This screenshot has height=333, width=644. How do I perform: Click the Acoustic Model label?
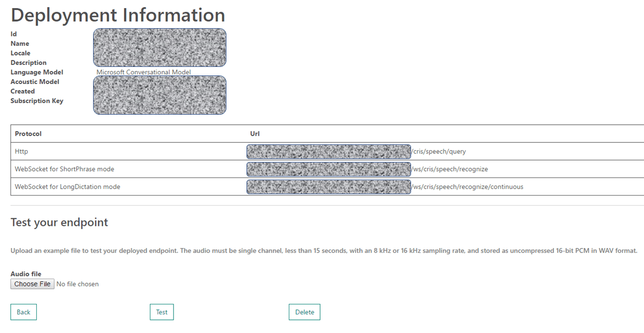35,81
